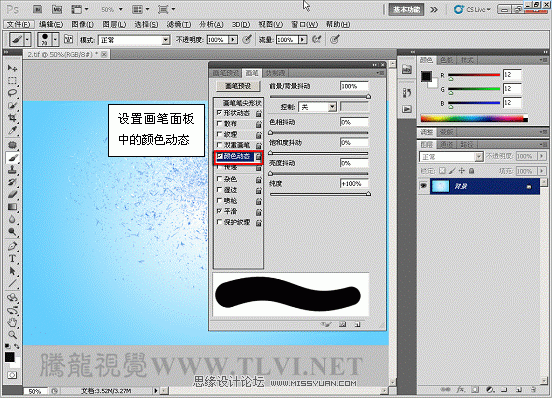Select the Zoom tool in toolbox
Viewport: 552px width, 398px height.
12,334
